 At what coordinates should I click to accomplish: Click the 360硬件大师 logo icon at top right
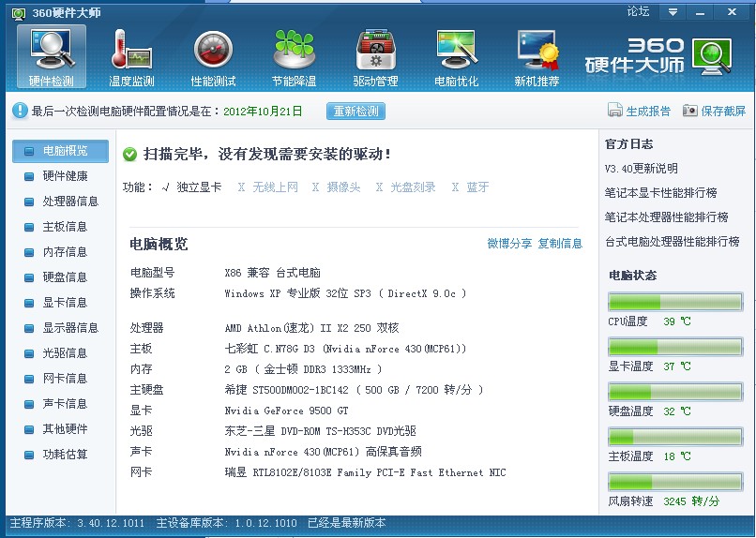pyautogui.click(x=713, y=56)
